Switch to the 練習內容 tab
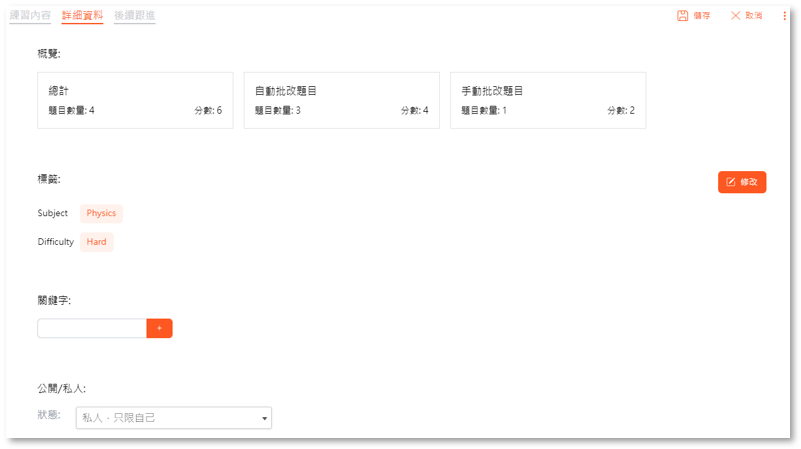This screenshot has width=801, height=449. tap(30, 16)
